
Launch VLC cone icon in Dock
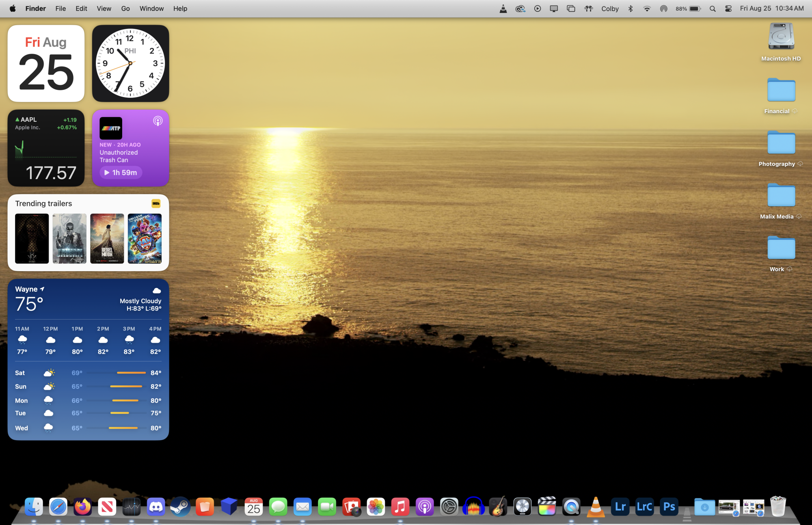tap(596, 507)
